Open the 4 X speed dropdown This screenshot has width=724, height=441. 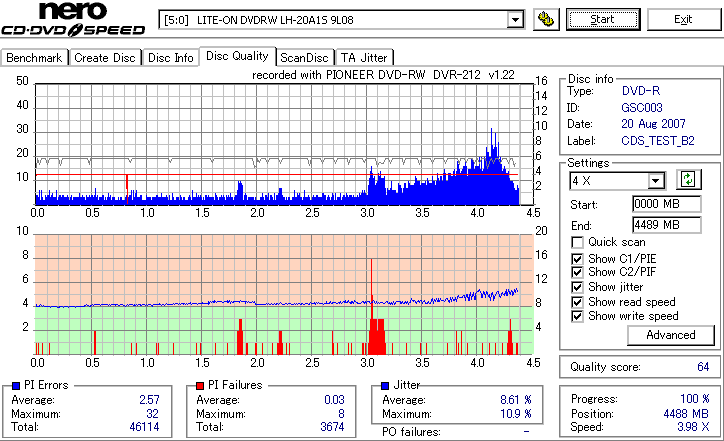tap(656, 181)
